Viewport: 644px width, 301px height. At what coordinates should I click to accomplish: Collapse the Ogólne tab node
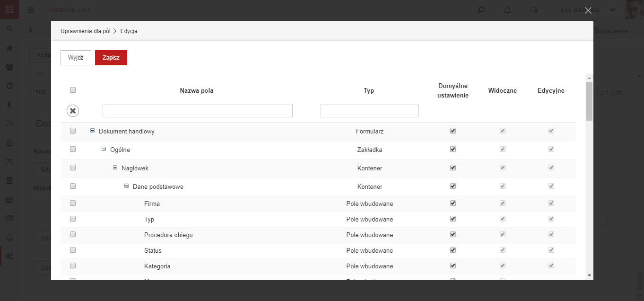pos(104,149)
